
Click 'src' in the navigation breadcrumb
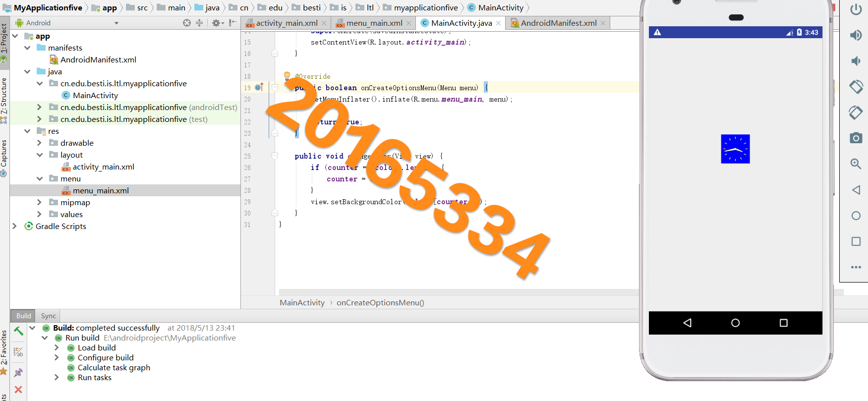coord(142,7)
